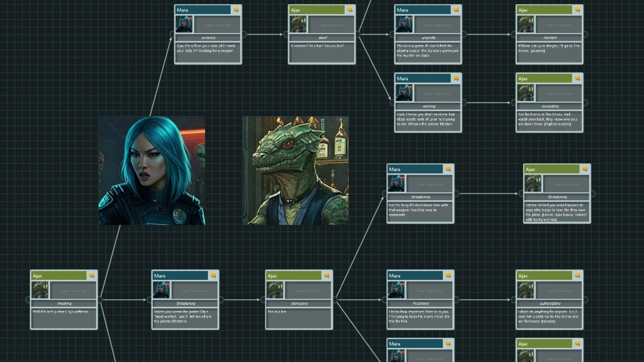
Task: Click speech bubble icon on Mara 'sincerely' node
Action: tap(236, 10)
